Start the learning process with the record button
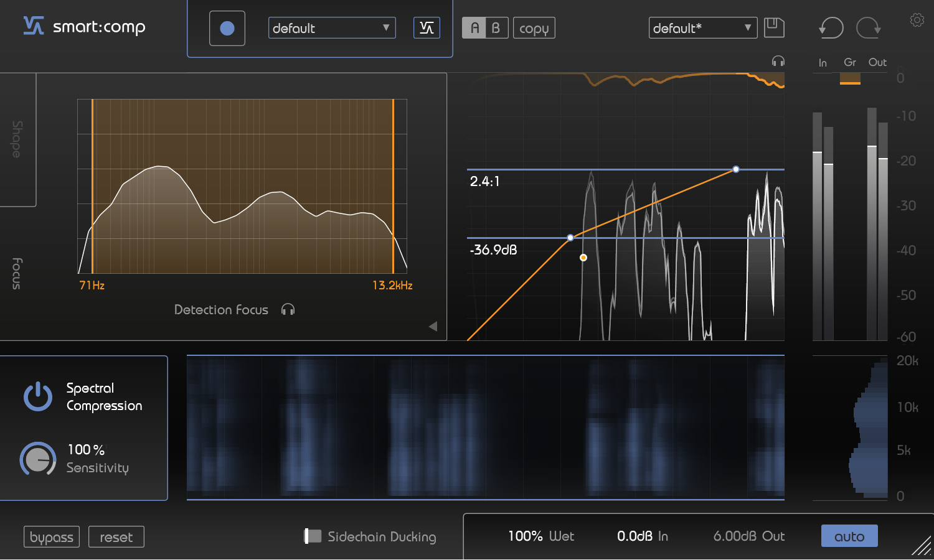Viewport: 934px width, 560px height. point(227,28)
